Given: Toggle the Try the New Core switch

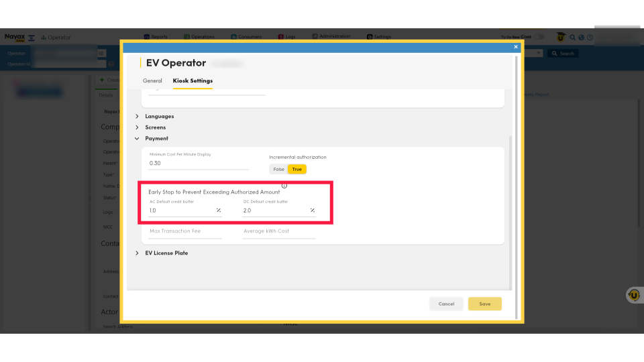Looking at the screenshot, I should [538, 37].
